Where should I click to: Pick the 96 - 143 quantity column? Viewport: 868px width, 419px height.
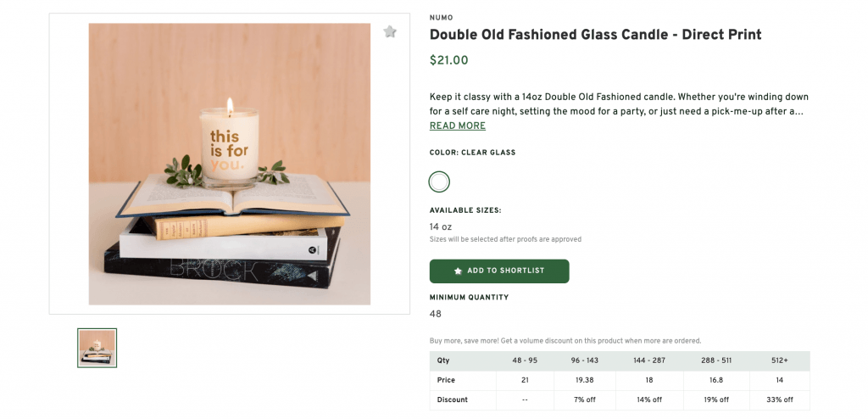coord(584,360)
